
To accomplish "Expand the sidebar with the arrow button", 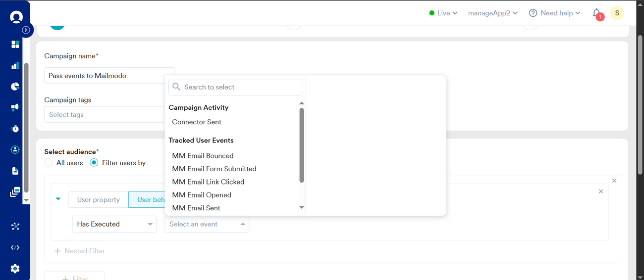I will [x=26, y=30].
